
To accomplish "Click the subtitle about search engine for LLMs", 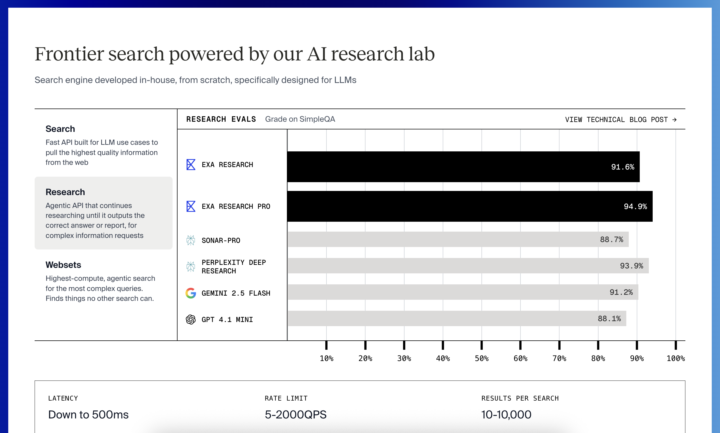I will (195, 80).
